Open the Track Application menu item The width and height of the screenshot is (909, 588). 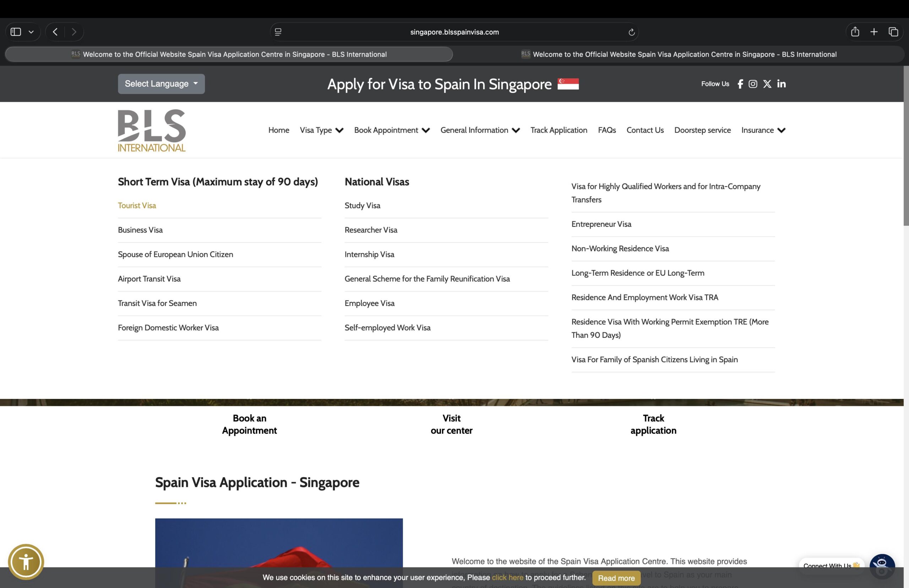(x=559, y=130)
